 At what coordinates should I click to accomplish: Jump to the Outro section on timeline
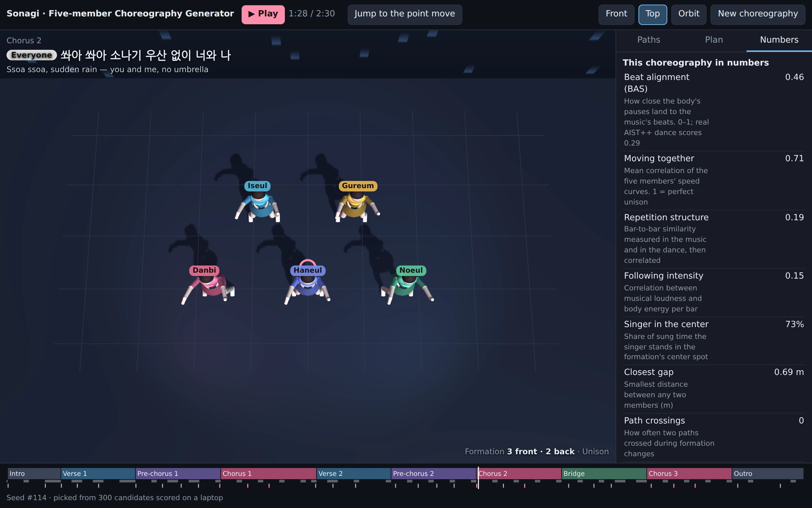768,473
